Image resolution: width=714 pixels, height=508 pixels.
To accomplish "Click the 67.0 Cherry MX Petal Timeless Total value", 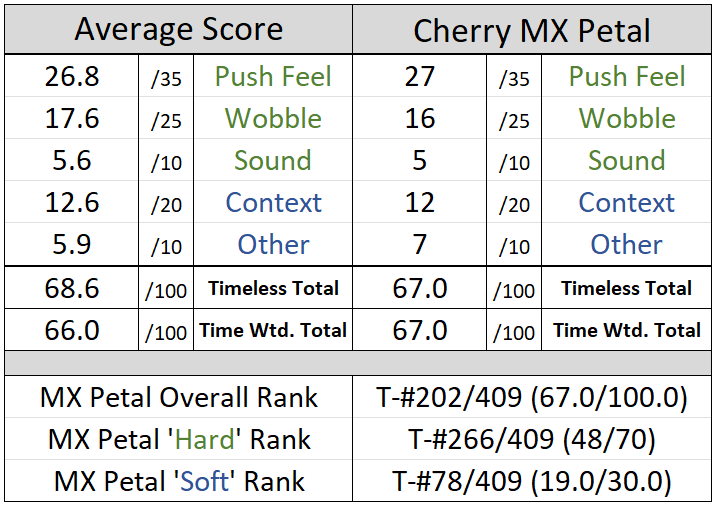I will (x=420, y=288).
